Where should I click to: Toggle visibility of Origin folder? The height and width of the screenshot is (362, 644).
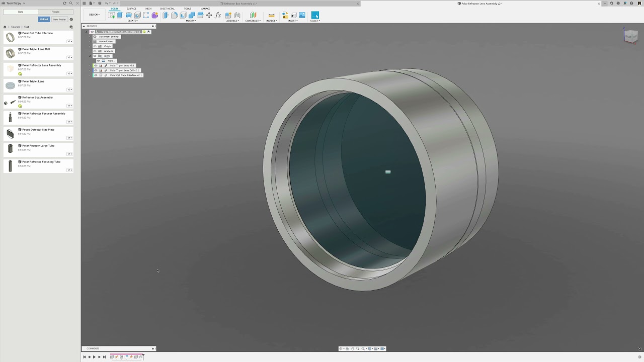point(95,46)
